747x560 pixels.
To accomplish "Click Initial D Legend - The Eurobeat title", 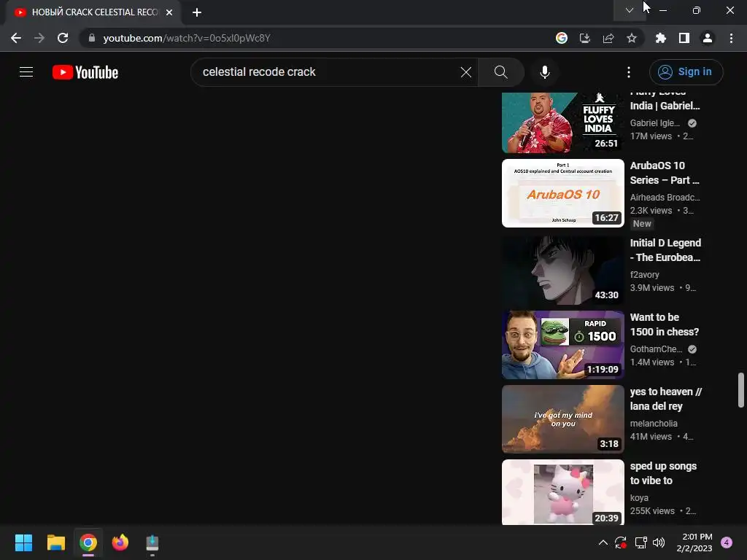I will click(665, 250).
